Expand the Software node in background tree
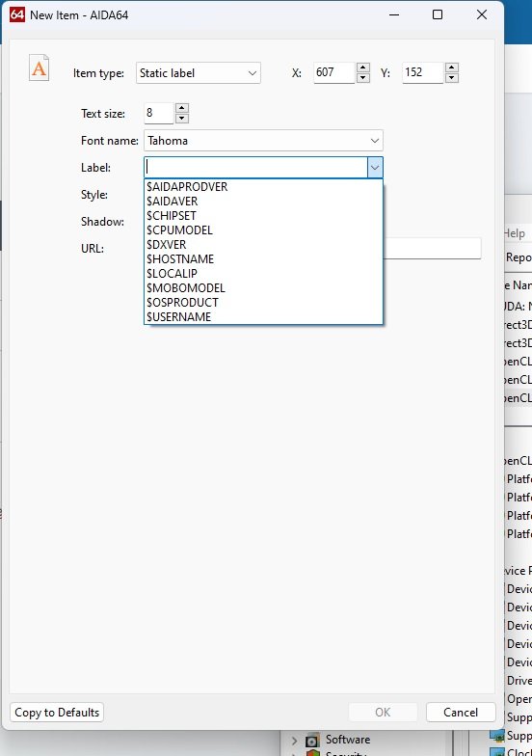 pos(295,741)
